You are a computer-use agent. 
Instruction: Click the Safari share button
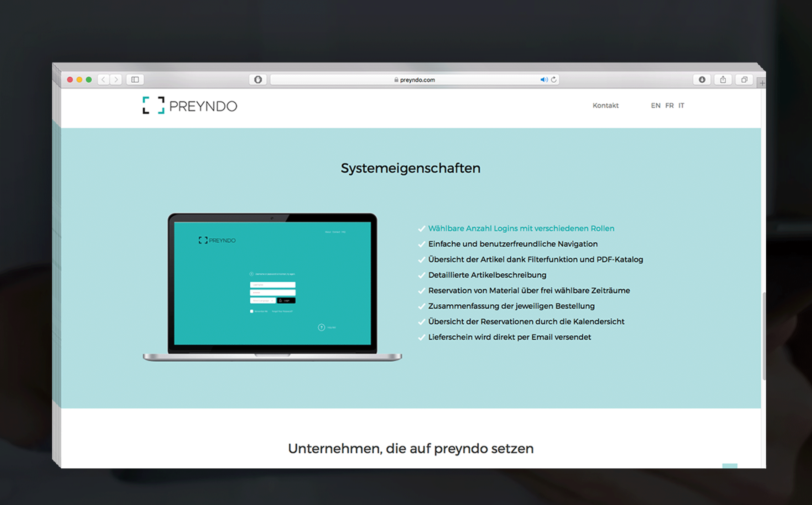tap(723, 79)
